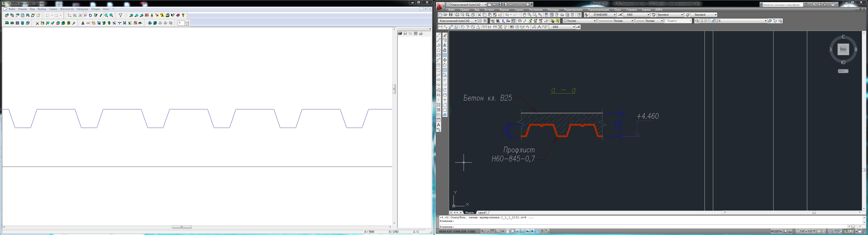Click the rotate view icon in LIRA toolbar
Image resolution: width=868 pixels, height=235 pixels.
click(90, 15)
